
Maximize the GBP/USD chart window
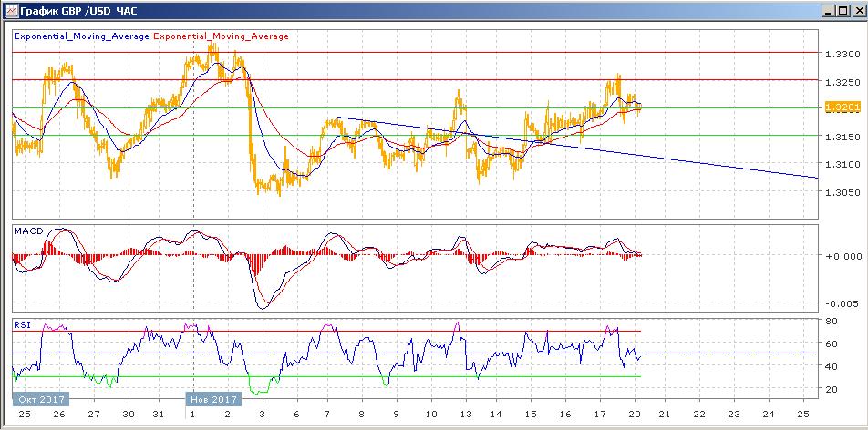[x=842, y=11]
